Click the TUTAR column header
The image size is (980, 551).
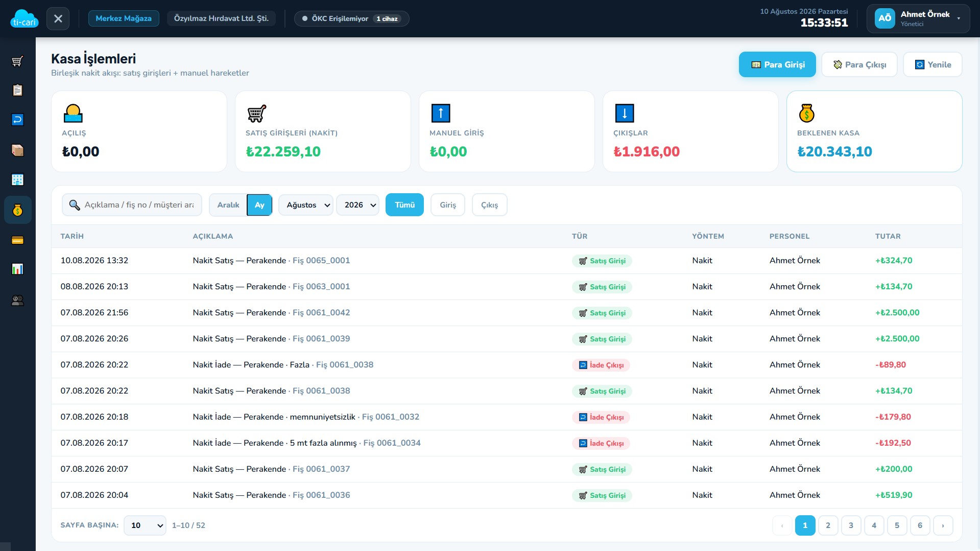888,236
